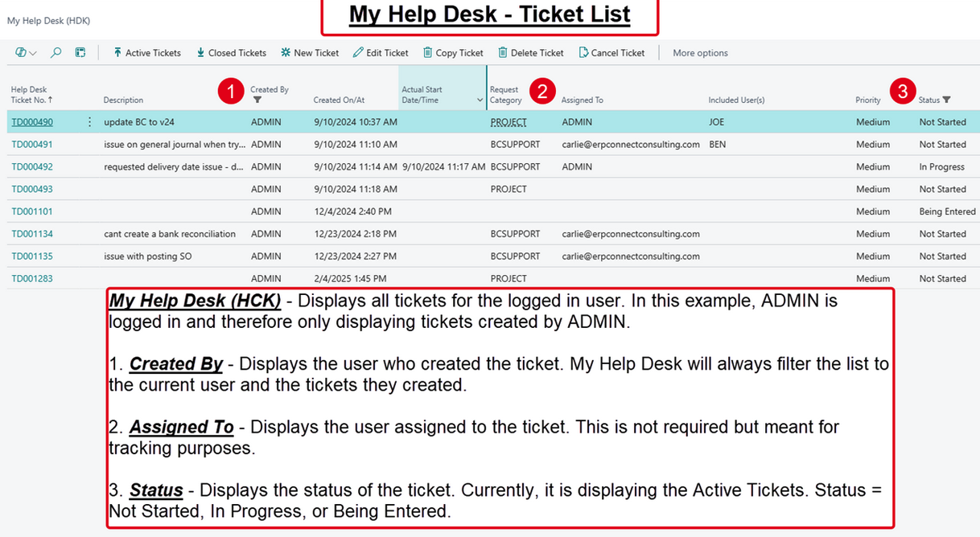Open ticket TD001101 link
The width and height of the screenshot is (980, 537).
click(x=32, y=211)
